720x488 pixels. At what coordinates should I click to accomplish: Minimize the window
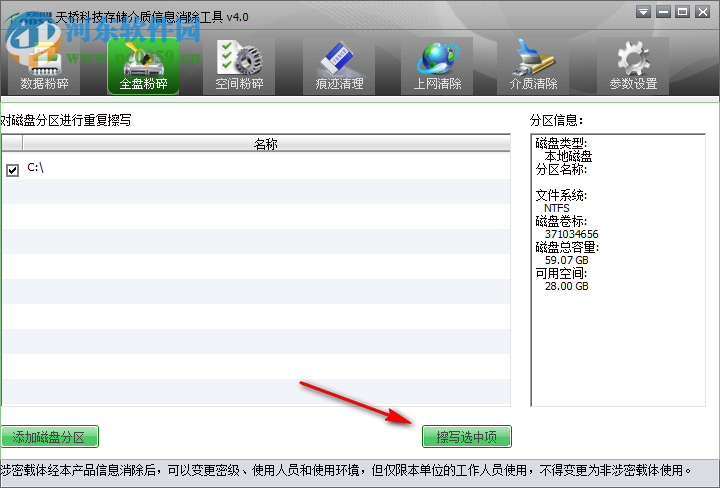tap(663, 12)
